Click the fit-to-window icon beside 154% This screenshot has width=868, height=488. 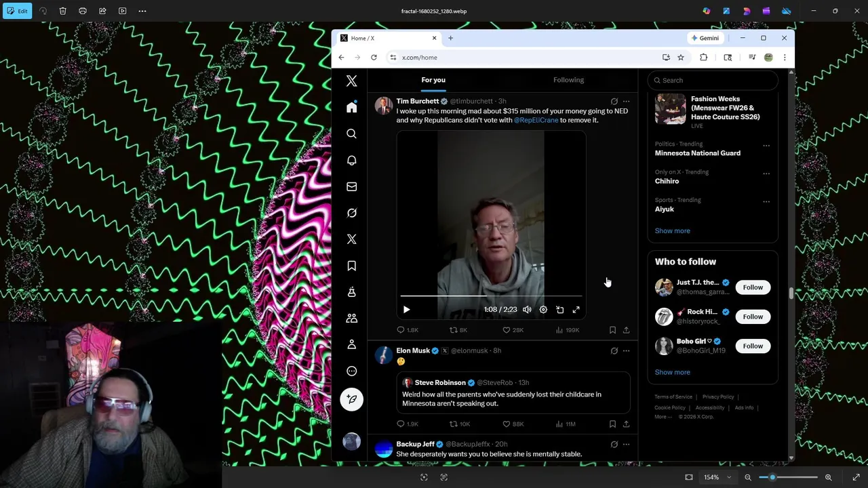[x=689, y=477]
